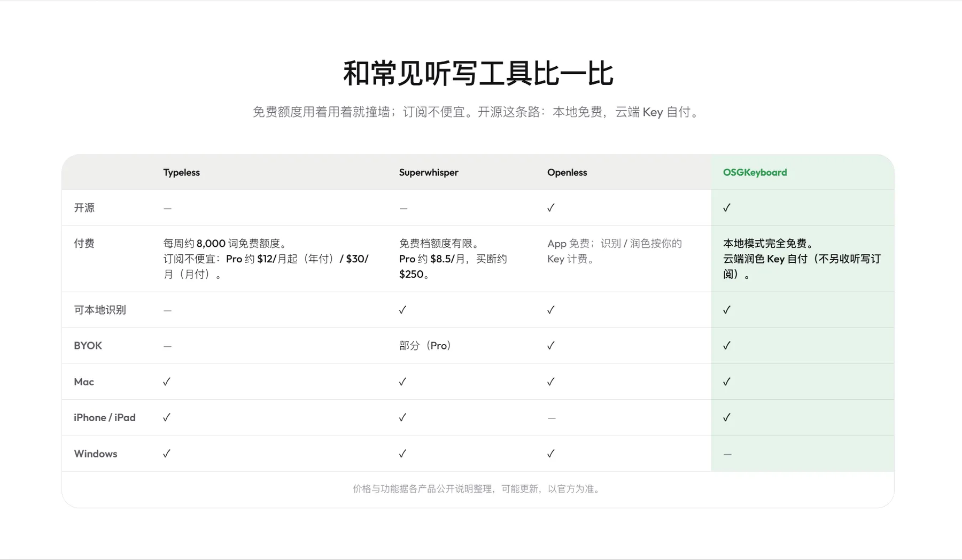The height and width of the screenshot is (560, 962).
Task: Click the 部分（Pro）cell in BYOK row
Action: 425,346
